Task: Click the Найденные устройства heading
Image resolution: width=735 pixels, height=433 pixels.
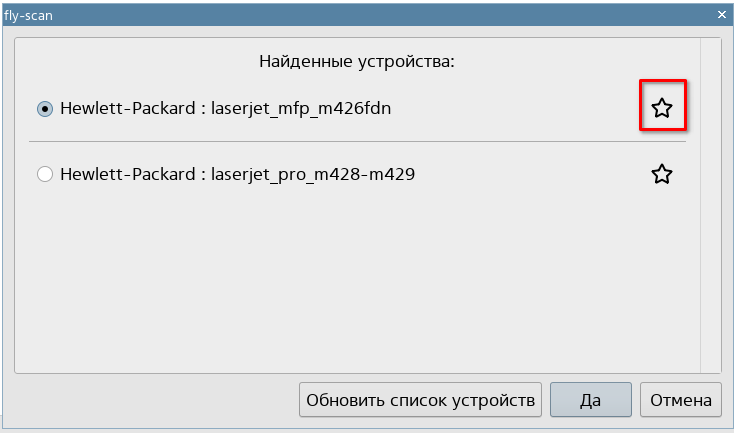Action: tap(357, 62)
